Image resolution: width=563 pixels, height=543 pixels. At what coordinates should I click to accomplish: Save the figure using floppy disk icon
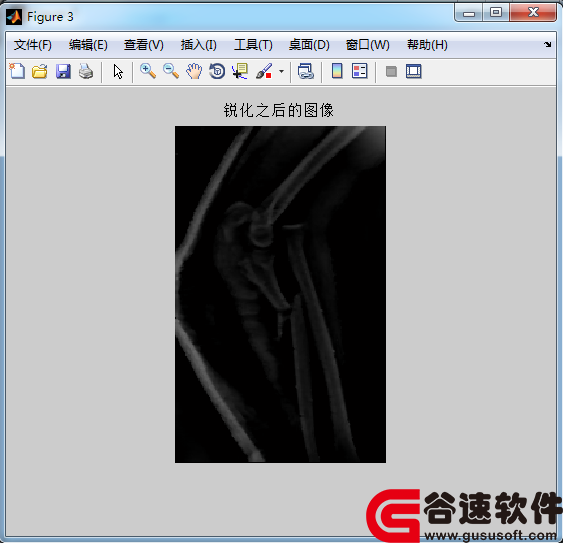tap(63, 71)
